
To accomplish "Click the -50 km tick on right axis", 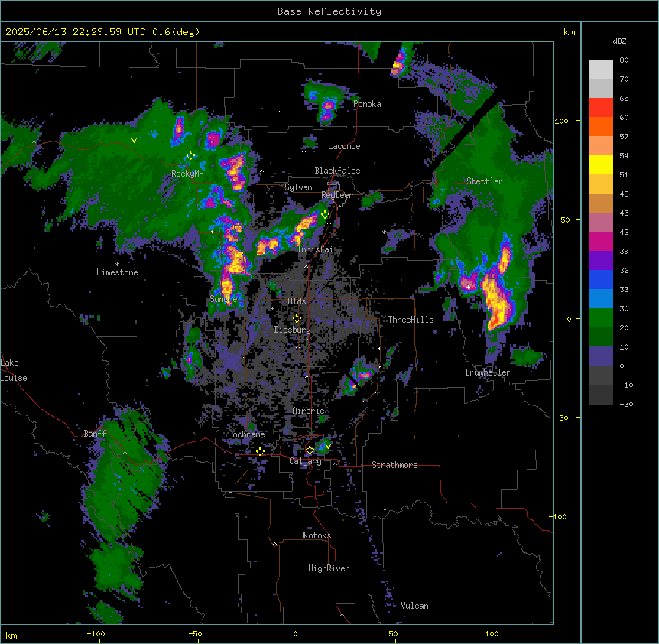I will (x=561, y=418).
